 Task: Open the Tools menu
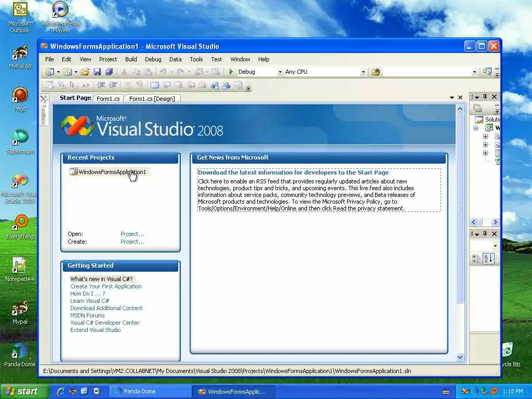click(196, 59)
